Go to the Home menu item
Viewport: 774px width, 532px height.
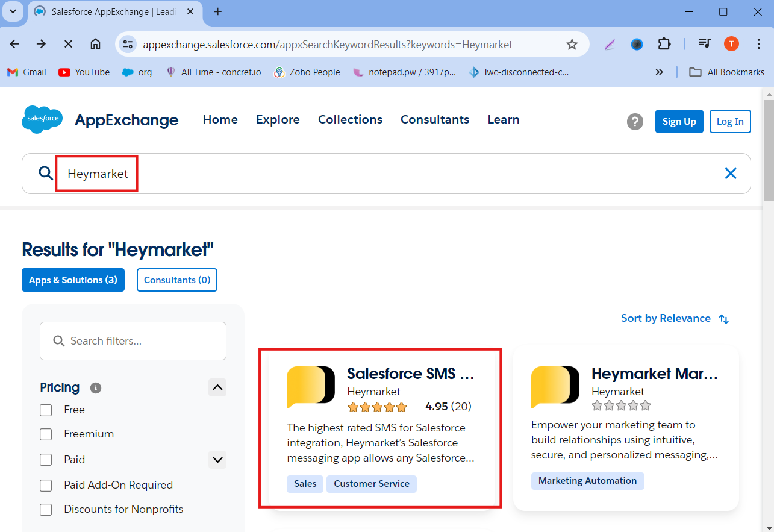tap(220, 119)
